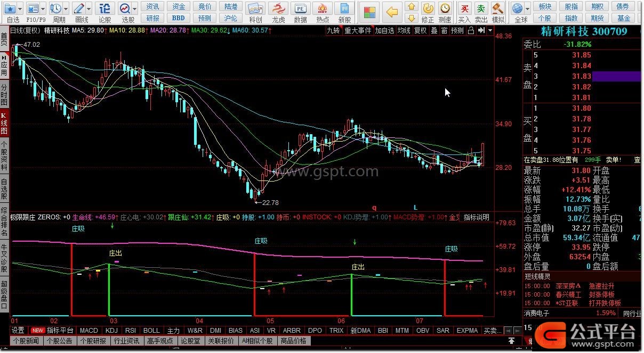644x353 pixels.
Task: Toggle 重大事件 major events overlay
Action: [x=357, y=30]
